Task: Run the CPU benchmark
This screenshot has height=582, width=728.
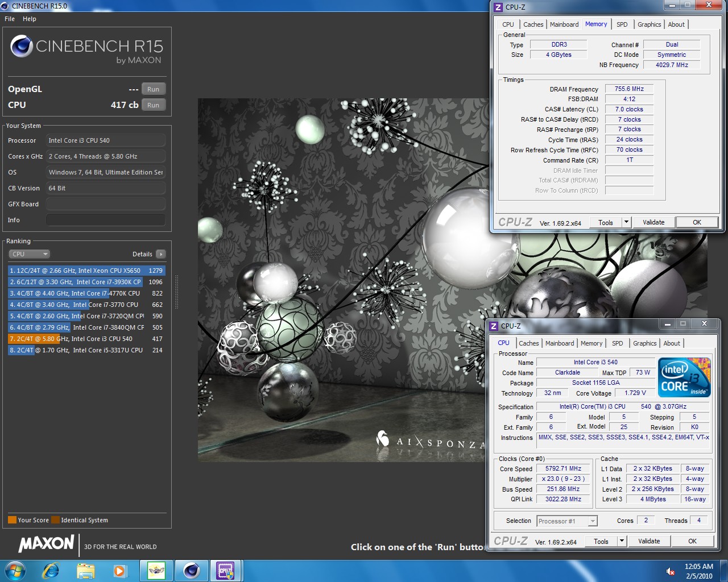Action: click(x=154, y=105)
